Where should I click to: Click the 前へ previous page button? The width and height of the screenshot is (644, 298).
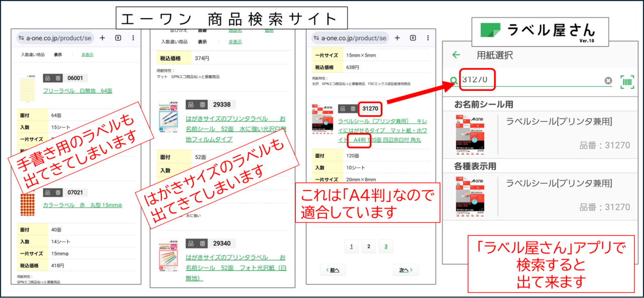[x=333, y=270]
